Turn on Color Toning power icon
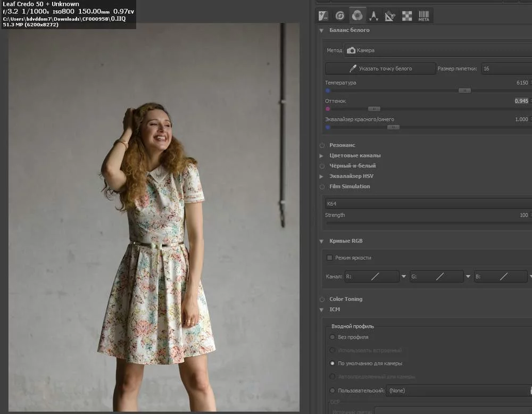 coord(322,299)
